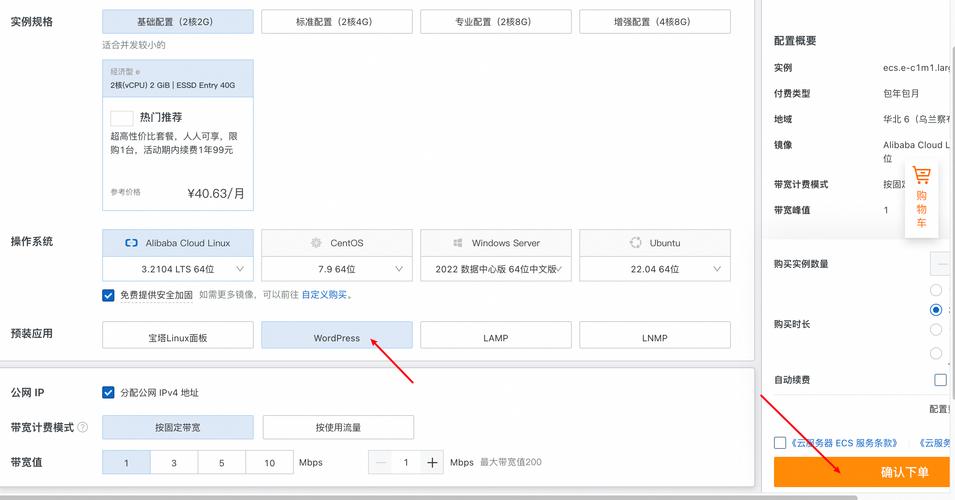Image resolution: width=955 pixels, height=500 pixels.
Task: Set bandwidth value to 3 Mbps
Action: click(x=174, y=463)
